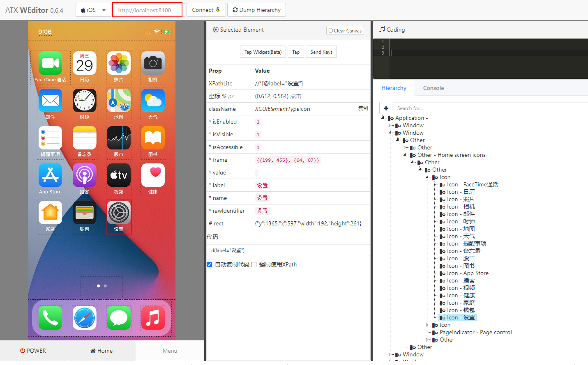Open Safari in the dock
The height and width of the screenshot is (365, 588).
[x=84, y=318]
